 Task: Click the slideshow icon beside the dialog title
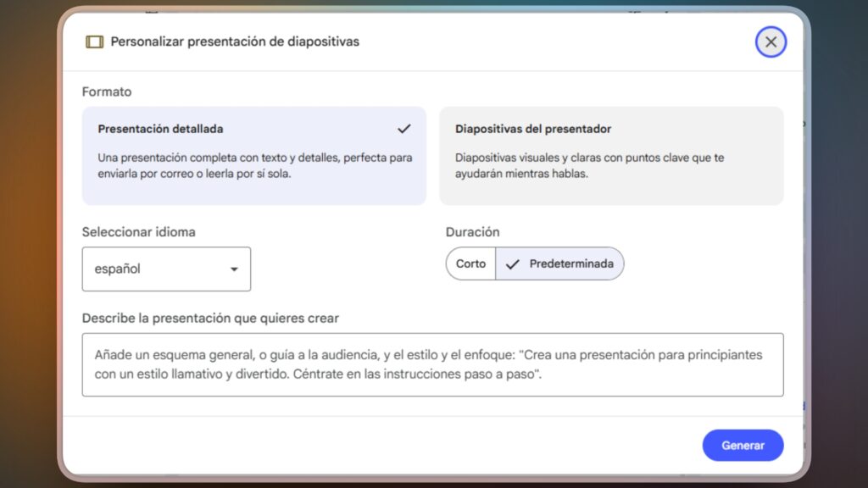[x=94, y=42]
